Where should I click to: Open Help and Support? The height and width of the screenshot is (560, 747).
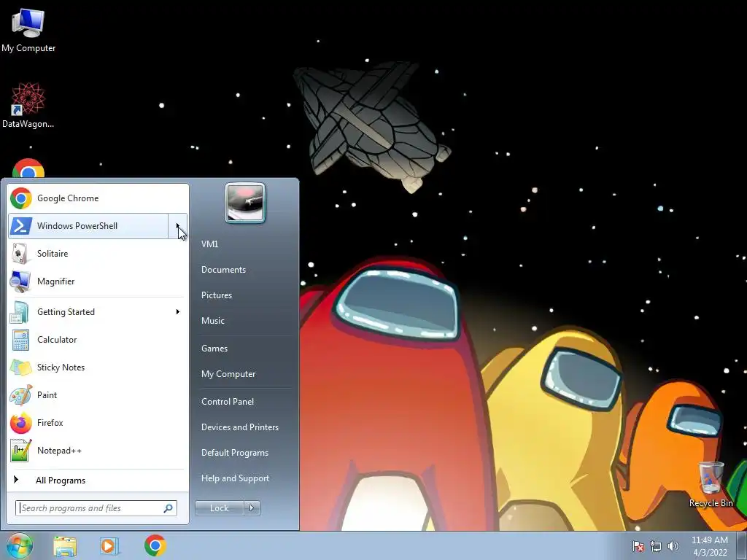coord(236,478)
